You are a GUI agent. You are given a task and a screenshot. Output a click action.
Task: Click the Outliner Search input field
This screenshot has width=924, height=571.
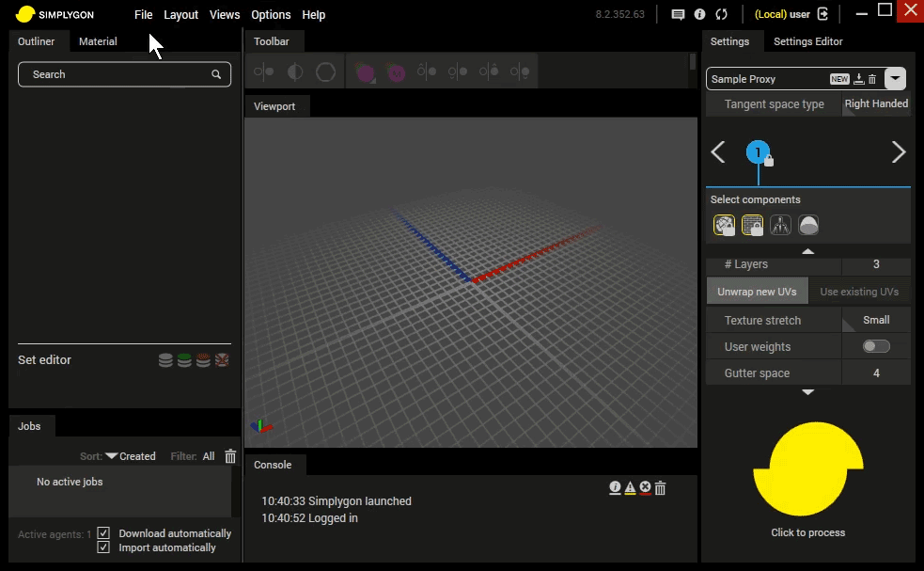pyautogui.click(x=124, y=74)
